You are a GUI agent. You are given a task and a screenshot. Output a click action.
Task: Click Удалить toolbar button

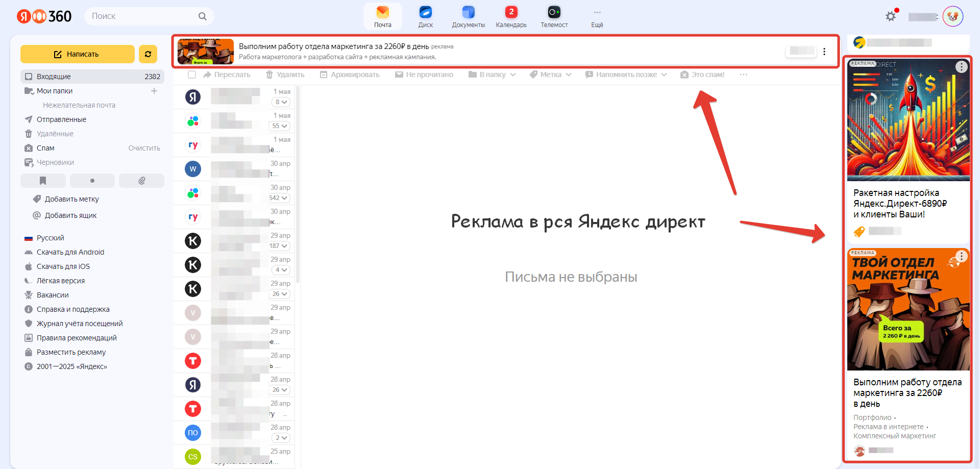[285, 75]
